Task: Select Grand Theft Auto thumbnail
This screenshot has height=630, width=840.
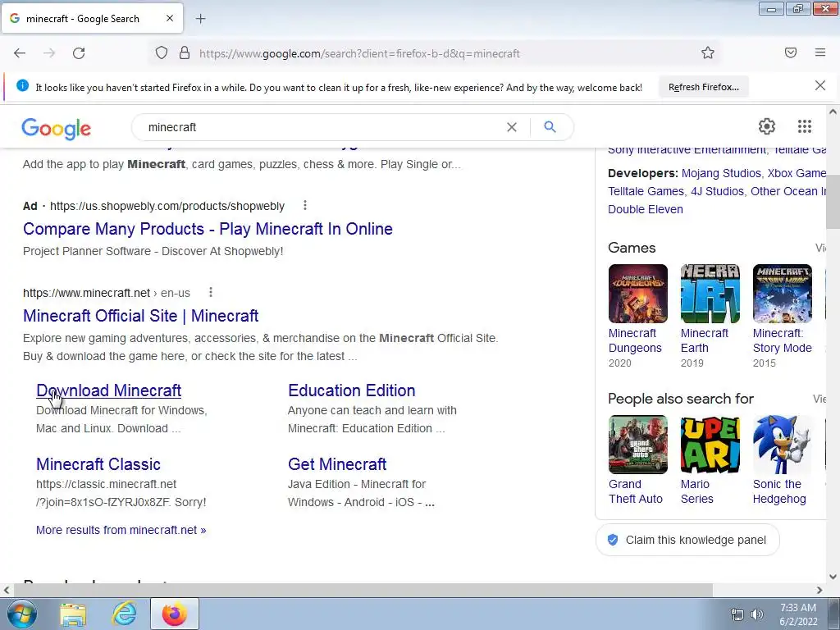Action: coord(638,445)
